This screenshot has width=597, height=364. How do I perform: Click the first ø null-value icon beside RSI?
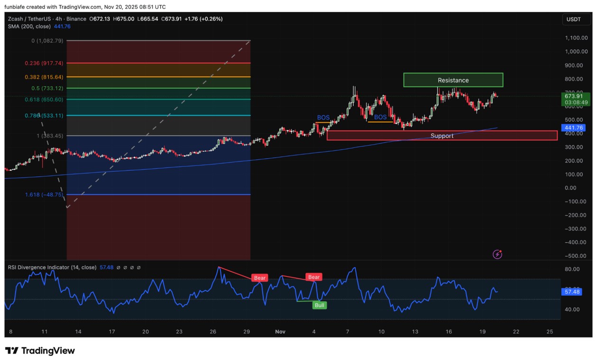point(118,267)
